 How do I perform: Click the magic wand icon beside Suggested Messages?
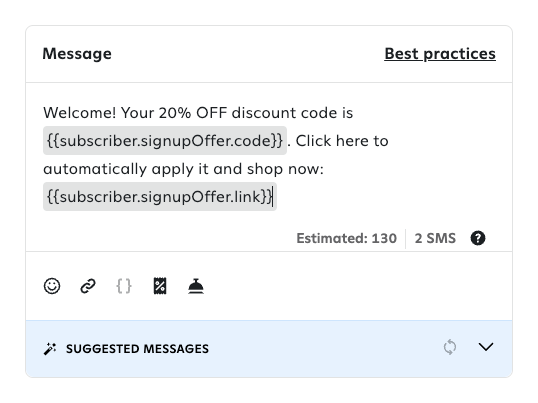50,349
